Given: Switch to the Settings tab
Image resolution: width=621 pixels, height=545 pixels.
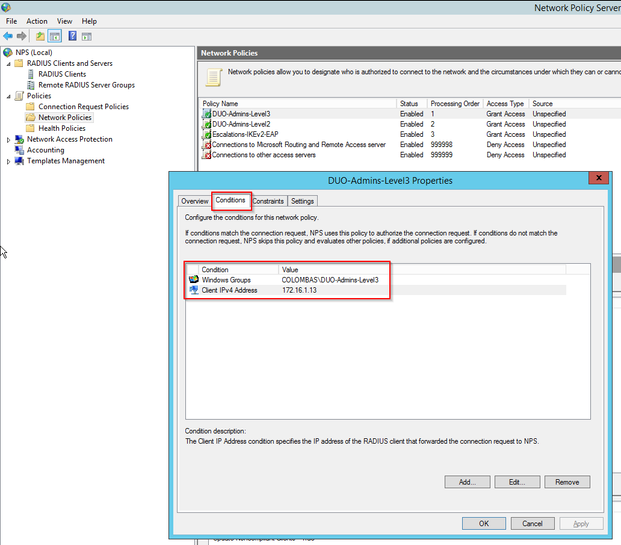Looking at the screenshot, I should (x=303, y=201).
